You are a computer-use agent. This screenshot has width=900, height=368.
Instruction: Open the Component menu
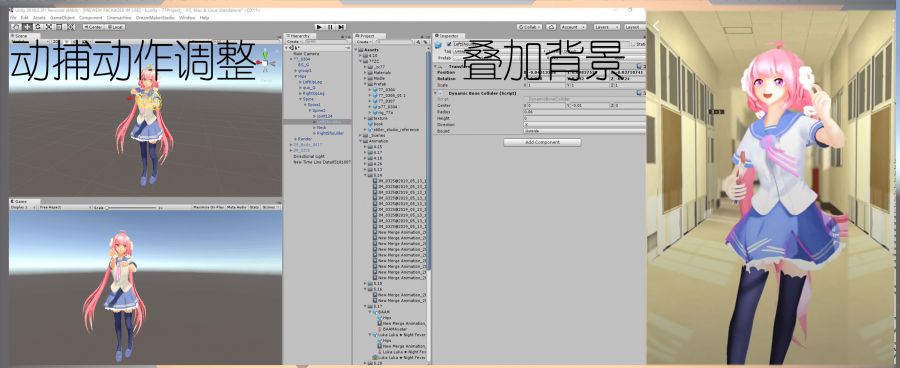(x=91, y=18)
